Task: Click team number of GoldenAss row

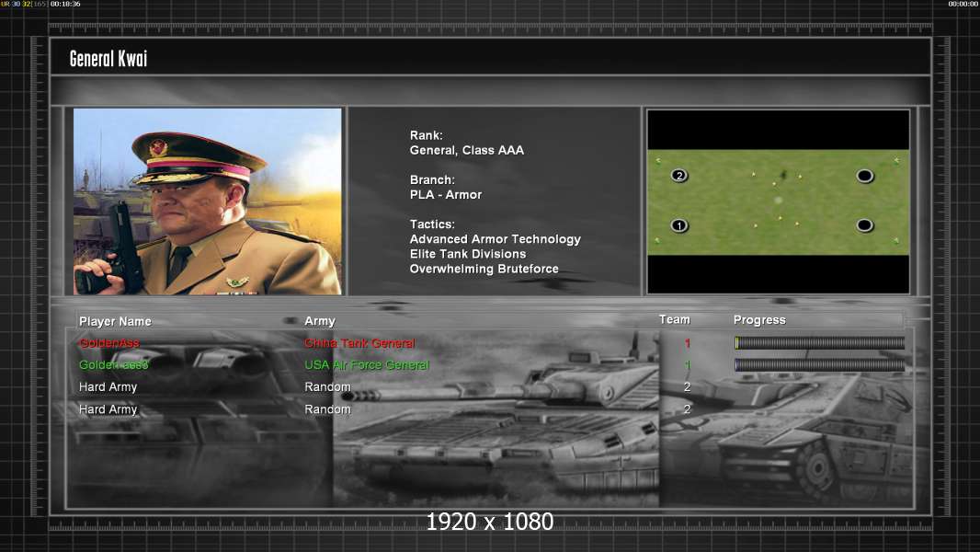Action: (x=687, y=343)
